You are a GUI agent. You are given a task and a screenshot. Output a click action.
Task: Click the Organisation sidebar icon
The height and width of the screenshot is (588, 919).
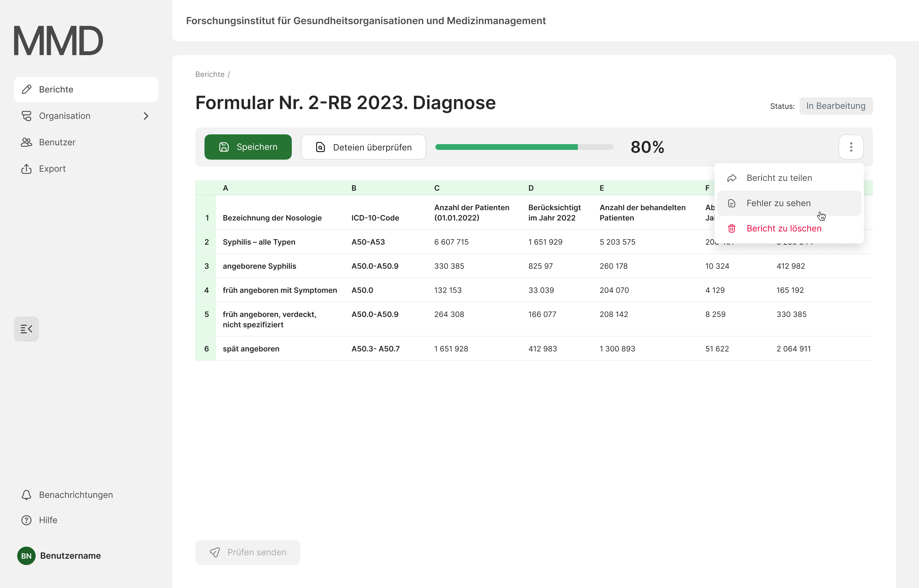26,116
